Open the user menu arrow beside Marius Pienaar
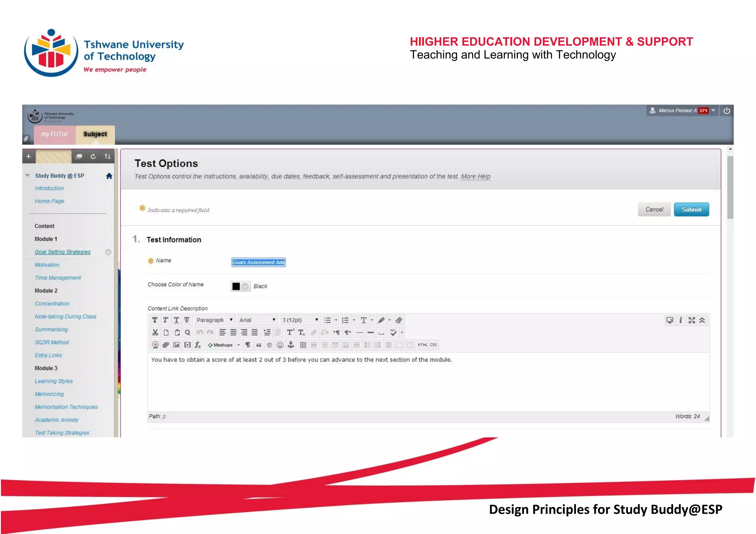Image resolution: width=756 pixels, height=534 pixels. coord(713,110)
